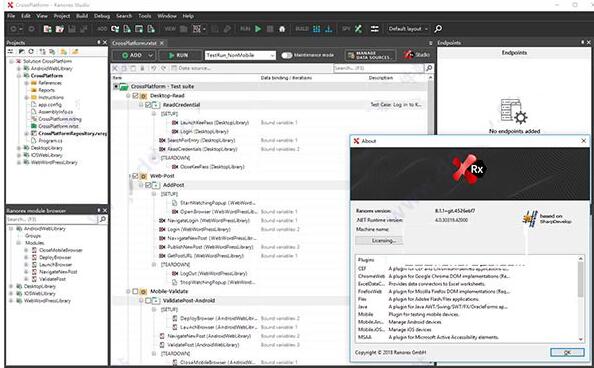The image size is (594, 368).
Task: Click the first blue Build icon
Action: (x=317, y=29)
